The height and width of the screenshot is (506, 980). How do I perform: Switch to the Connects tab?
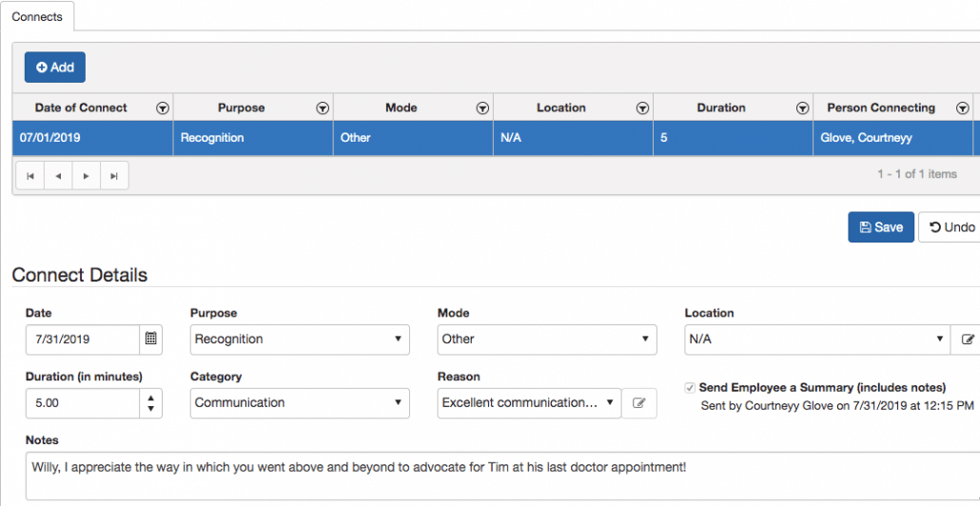pos(37,17)
